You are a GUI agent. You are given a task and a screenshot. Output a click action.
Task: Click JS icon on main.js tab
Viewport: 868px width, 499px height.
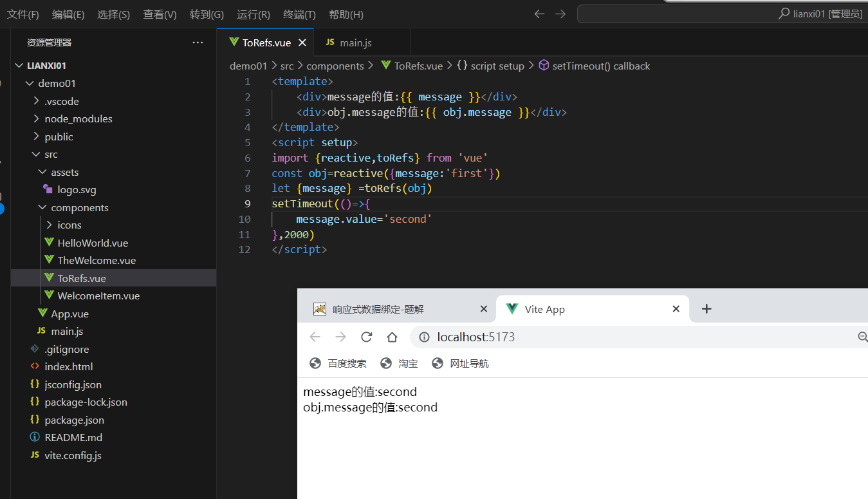coord(330,42)
